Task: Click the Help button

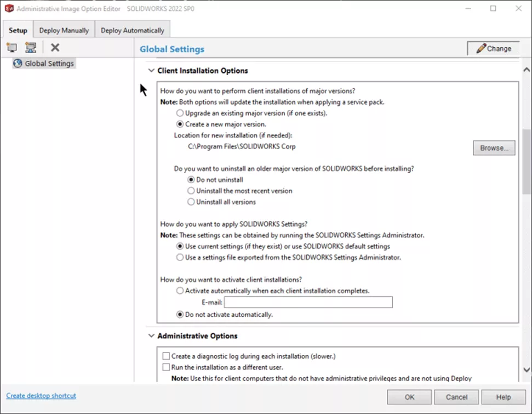Action: click(x=503, y=397)
